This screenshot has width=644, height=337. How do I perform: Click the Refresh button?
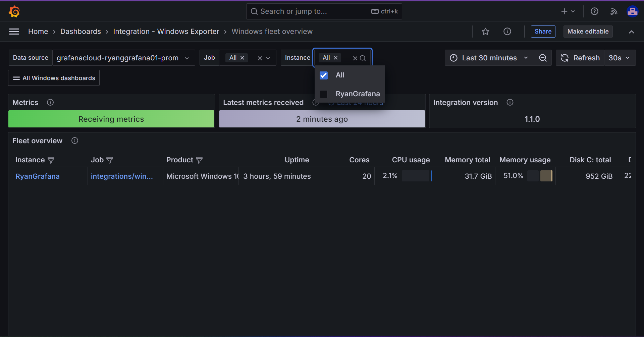[580, 58]
